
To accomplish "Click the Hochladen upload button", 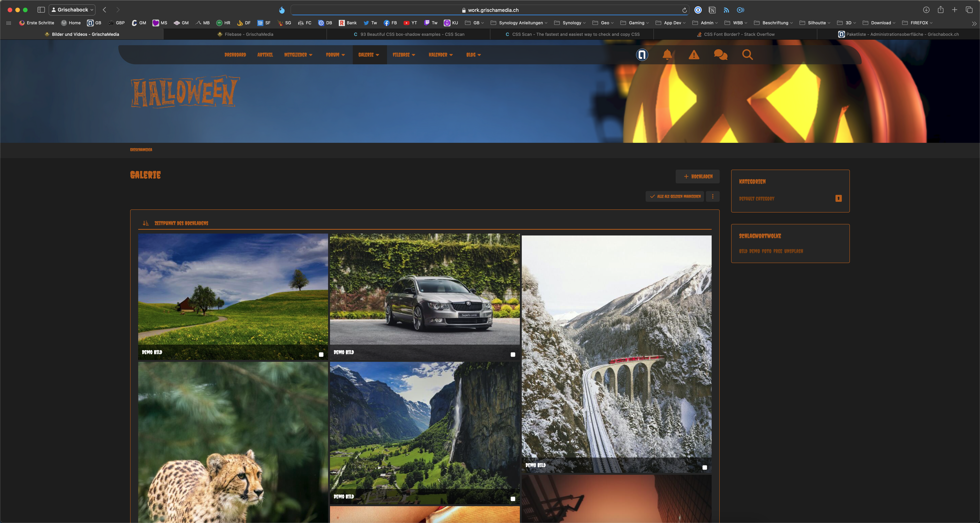I will click(x=697, y=177).
